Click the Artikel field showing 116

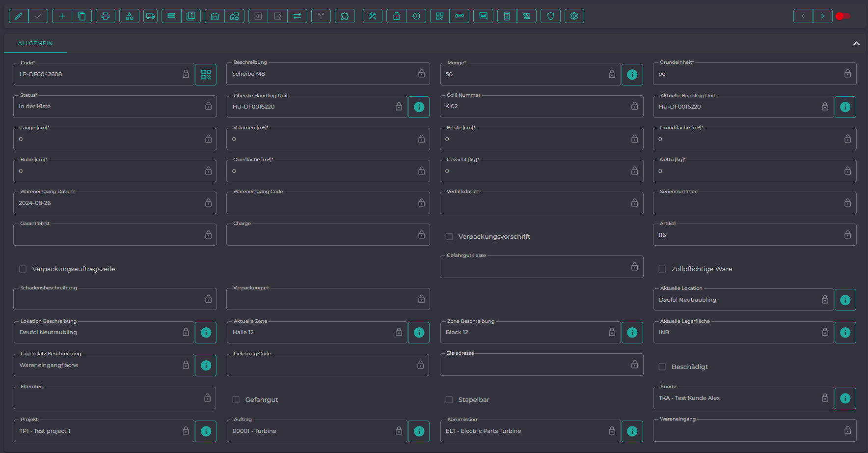coord(755,235)
